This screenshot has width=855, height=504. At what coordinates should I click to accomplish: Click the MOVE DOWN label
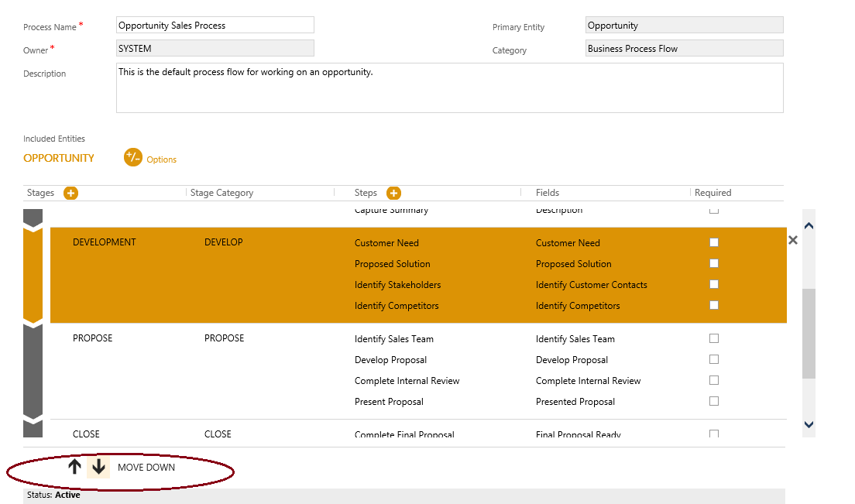point(146,467)
